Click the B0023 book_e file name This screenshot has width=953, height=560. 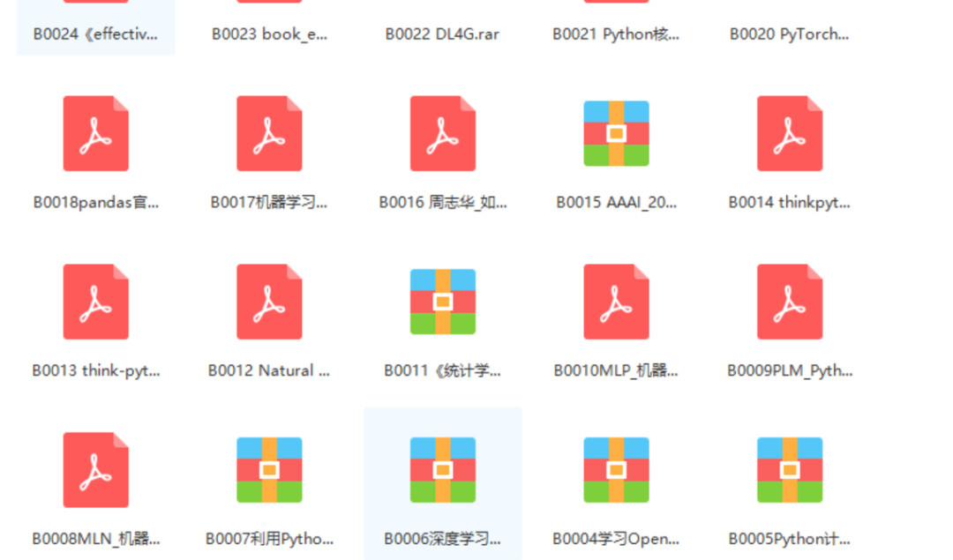click(268, 34)
